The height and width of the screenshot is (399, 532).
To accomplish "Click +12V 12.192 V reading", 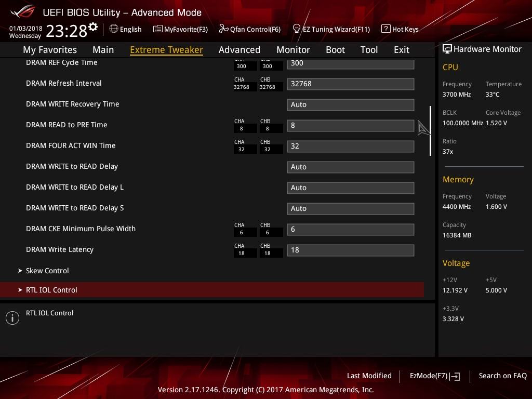I will coord(455,290).
